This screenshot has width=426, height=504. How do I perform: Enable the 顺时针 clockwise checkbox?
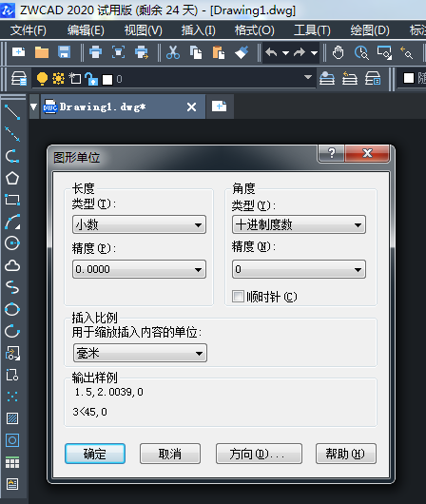point(238,296)
